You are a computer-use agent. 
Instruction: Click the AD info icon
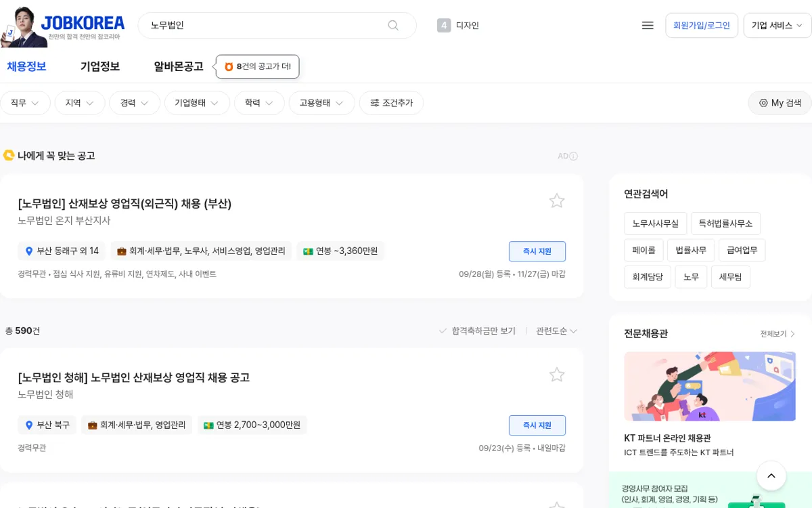pos(573,156)
